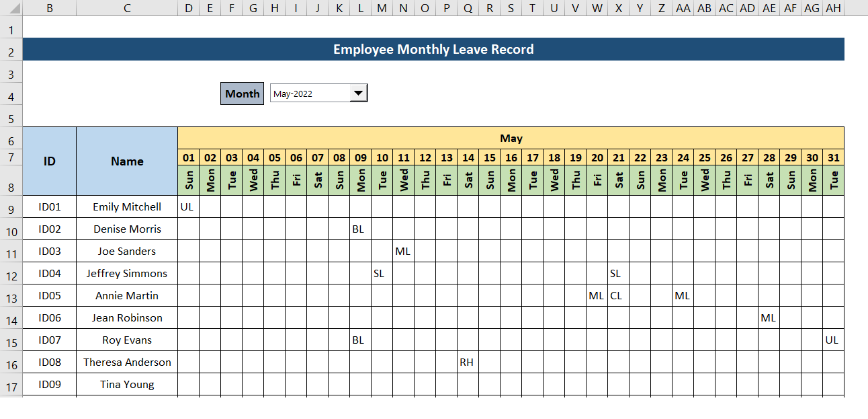Select the ID08 cell

pyautogui.click(x=49, y=362)
